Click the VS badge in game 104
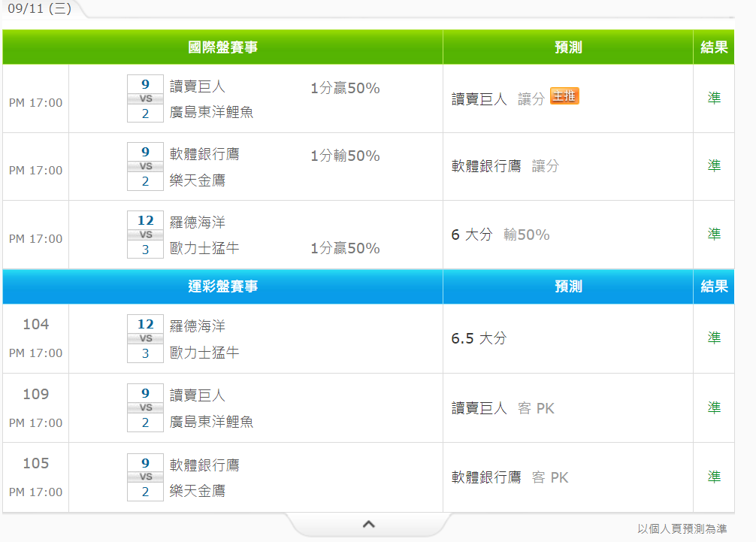 coord(146,338)
